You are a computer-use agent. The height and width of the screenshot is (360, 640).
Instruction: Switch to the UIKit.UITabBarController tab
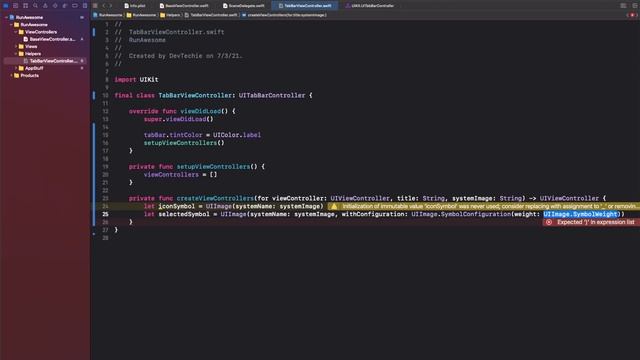click(x=370, y=6)
